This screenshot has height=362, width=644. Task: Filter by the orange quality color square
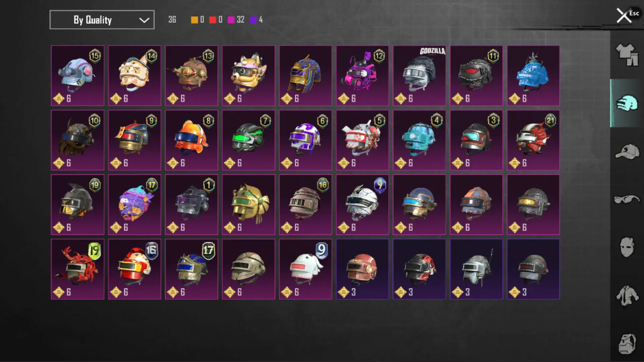click(194, 20)
